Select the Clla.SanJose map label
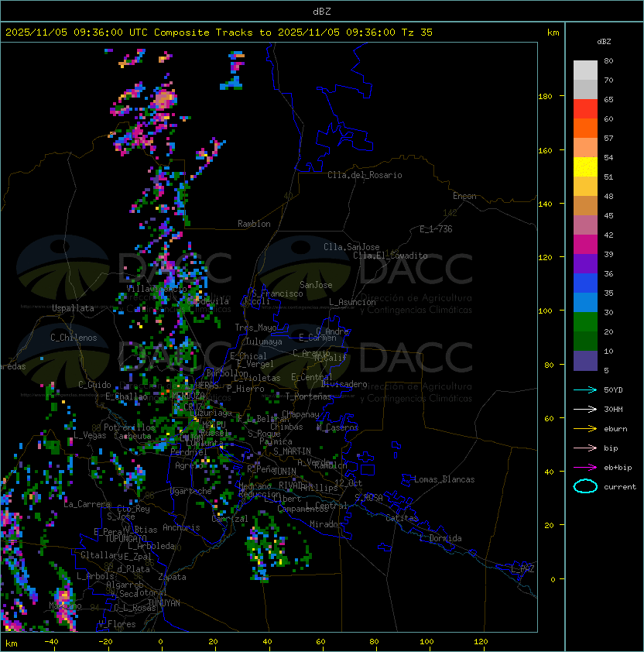Viewport: 644px width, 652px height. coord(351,247)
